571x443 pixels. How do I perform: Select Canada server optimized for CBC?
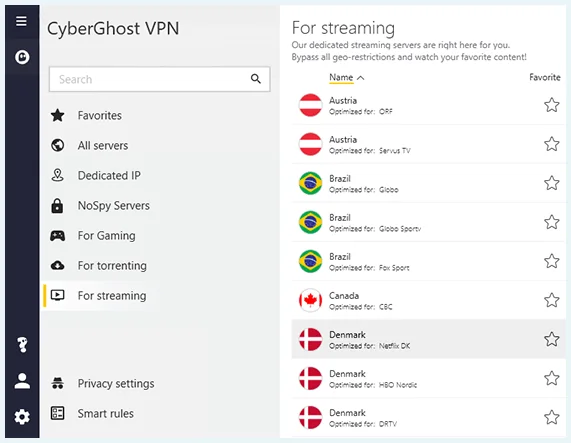coord(428,300)
